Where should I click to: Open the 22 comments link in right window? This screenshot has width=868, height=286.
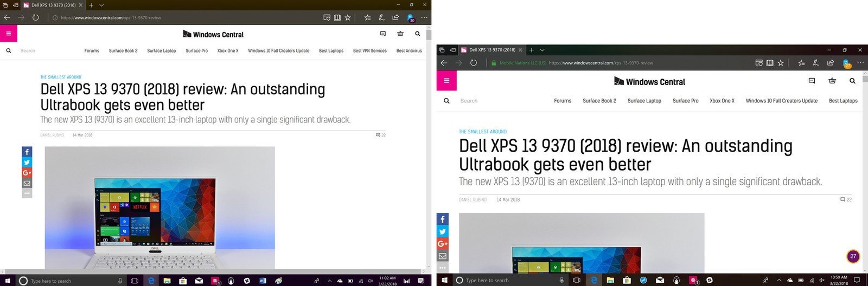846,199
